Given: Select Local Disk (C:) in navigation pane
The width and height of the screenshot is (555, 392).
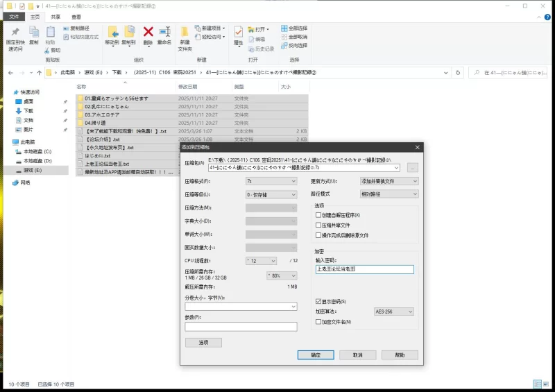Looking at the screenshot, I should pyautogui.click(x=37, y=151).
